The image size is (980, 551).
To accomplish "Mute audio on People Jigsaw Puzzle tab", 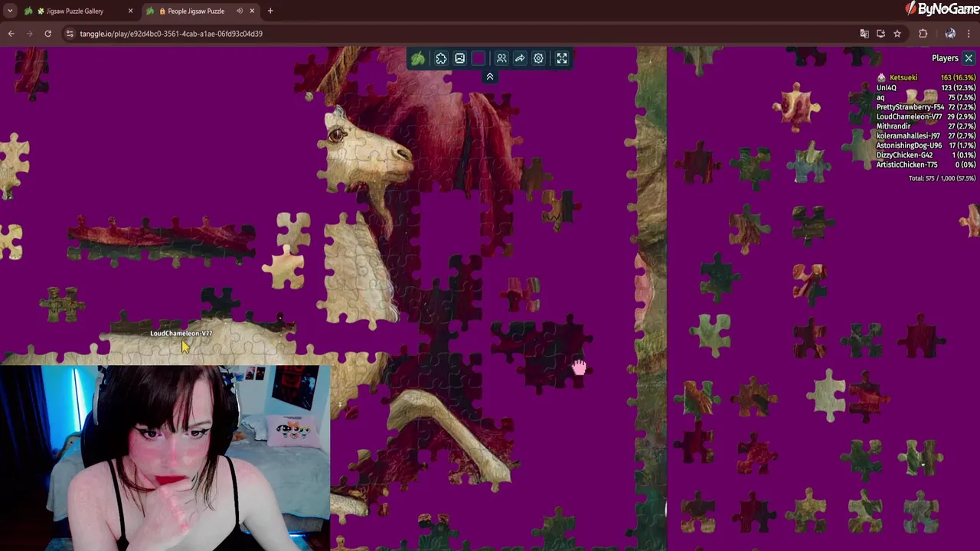I will [240, 11].
